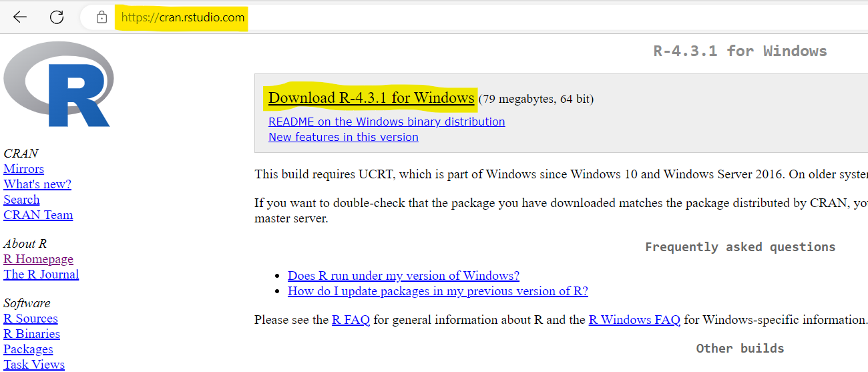This screenshot has height=372, width=868.
Task: Click the 'CRAN' sidebar section label
Action: [21, 154]
